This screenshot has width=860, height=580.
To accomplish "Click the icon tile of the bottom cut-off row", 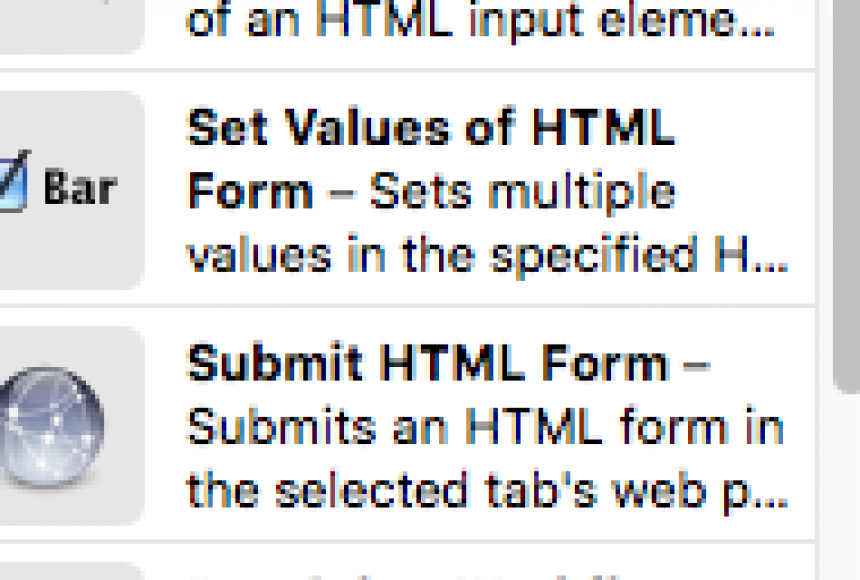I will tap(71, 571).
